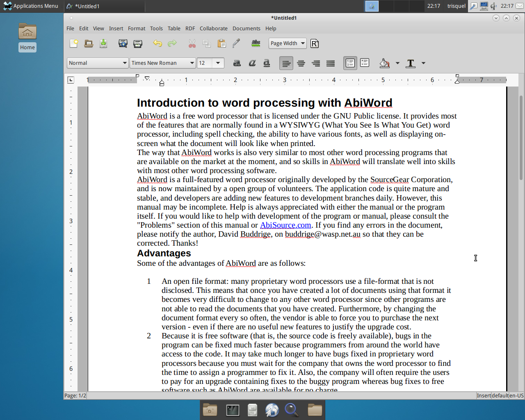The height and width of the screenshot is (420, 525).
Task: Open the magnifier search in dock
Action: point(292,410)
